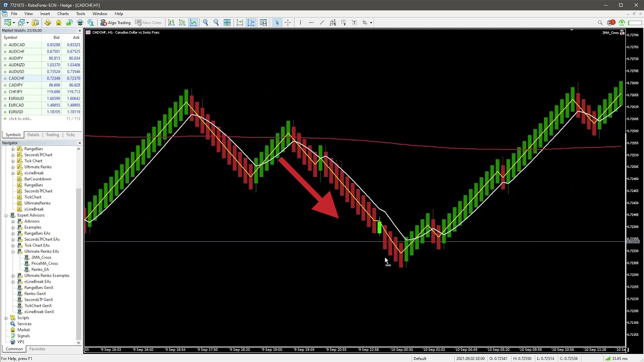The height and width of the screenshot is (362, 644).
Task: Switch chart to Candlesticks mode
Action: (183, 23)
